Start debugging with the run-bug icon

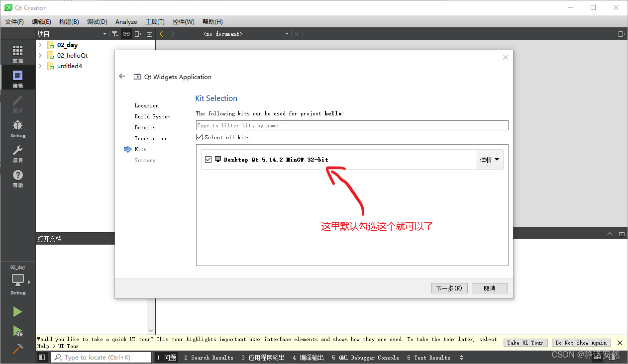[x=18, y=331]
